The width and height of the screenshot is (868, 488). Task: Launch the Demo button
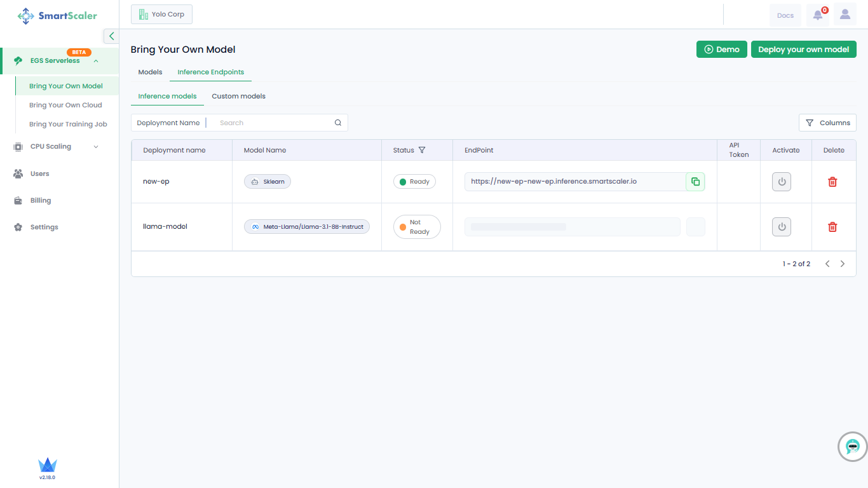coord(721,50)
